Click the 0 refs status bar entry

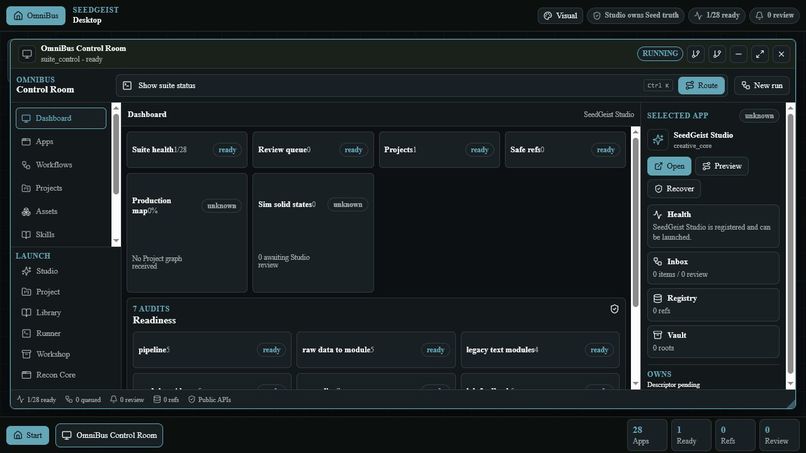(166, 400)
